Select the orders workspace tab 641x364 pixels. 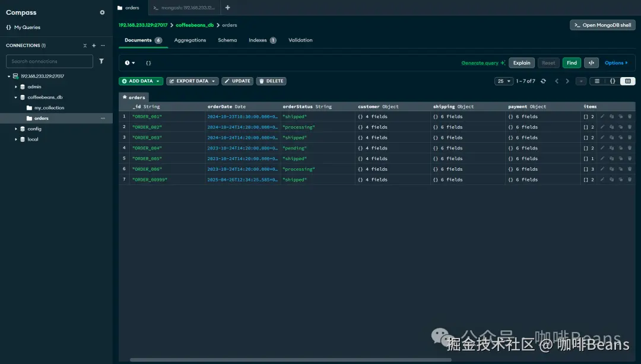(131, 8)
